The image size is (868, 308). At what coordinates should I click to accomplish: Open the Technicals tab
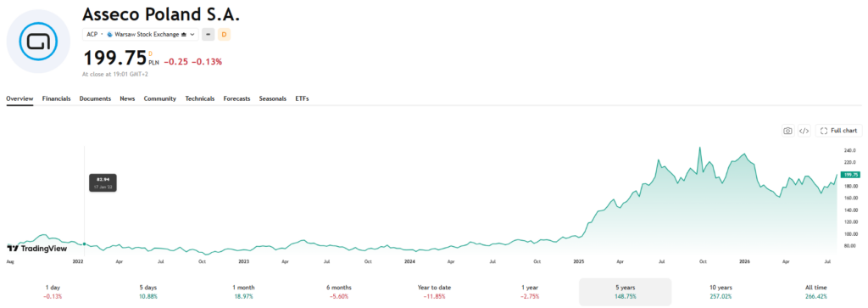click(200, 98)
